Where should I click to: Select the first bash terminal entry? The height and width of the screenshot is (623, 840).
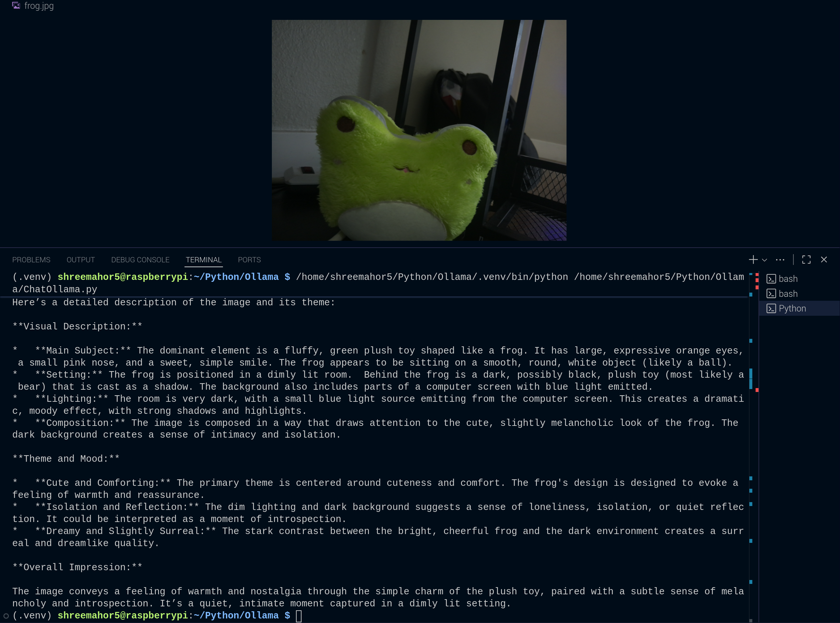(799, 279)
